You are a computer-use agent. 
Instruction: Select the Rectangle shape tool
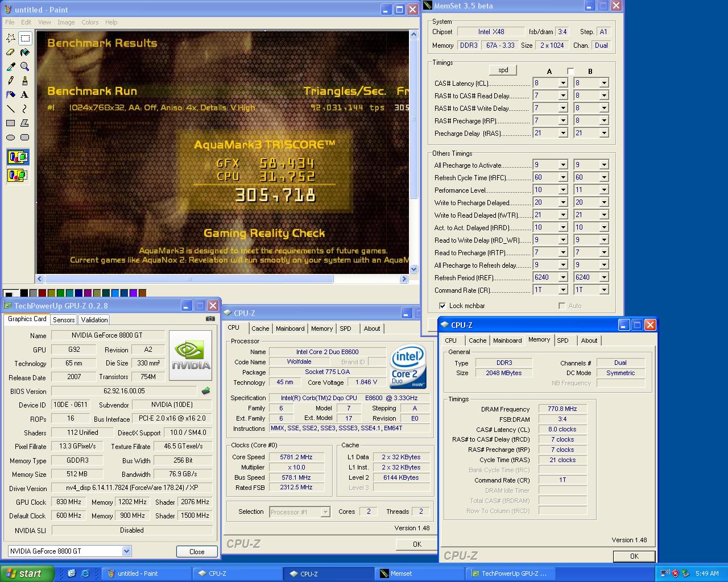(10, 123)
